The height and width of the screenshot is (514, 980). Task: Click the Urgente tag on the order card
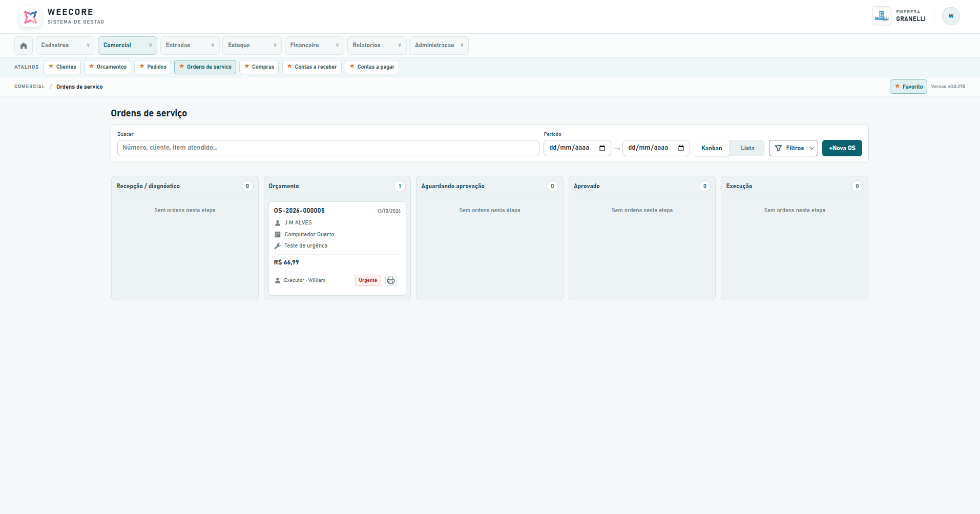click(368, 280)
